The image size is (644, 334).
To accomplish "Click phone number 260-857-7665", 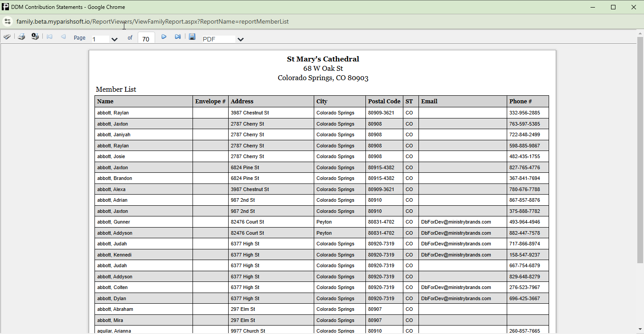I will (x=525, y=331).
